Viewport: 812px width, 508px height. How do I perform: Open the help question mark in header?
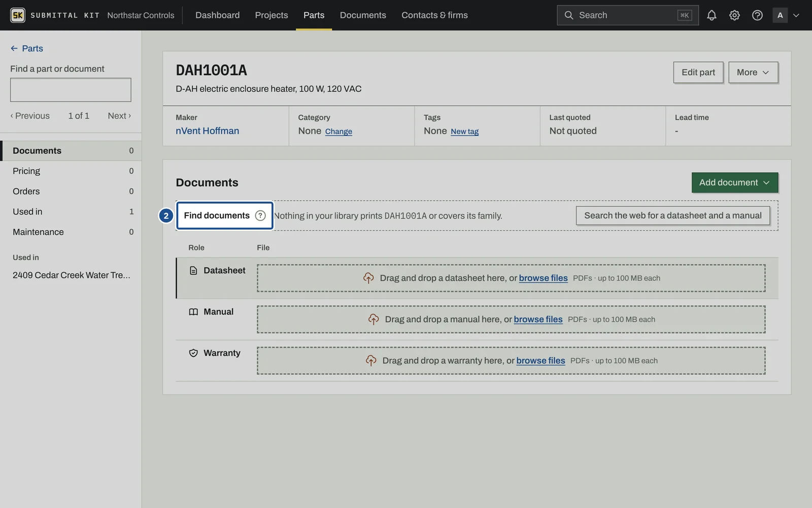pos(757,15)
